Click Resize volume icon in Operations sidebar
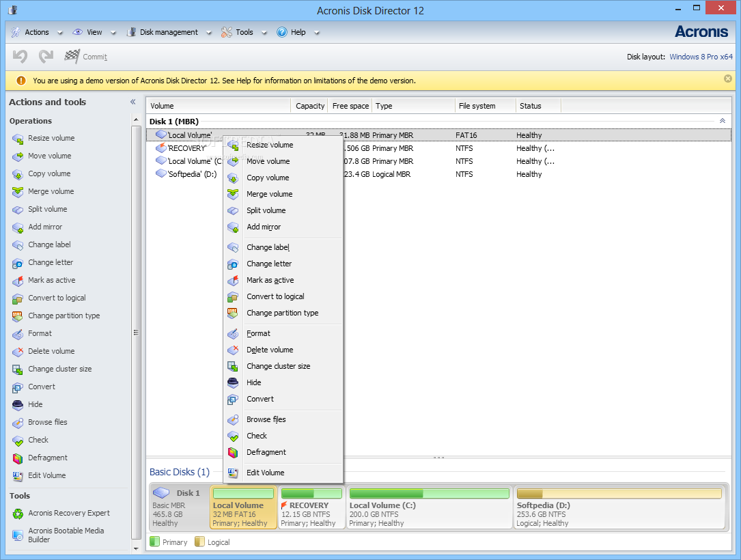 [x=18, y=139]
